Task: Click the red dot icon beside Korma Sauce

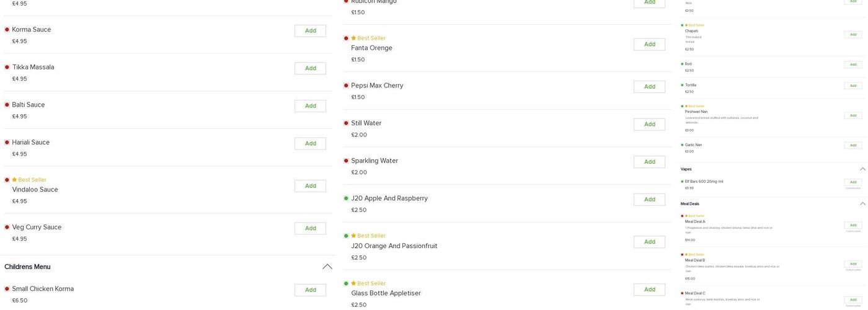Action: coord(7,30)
